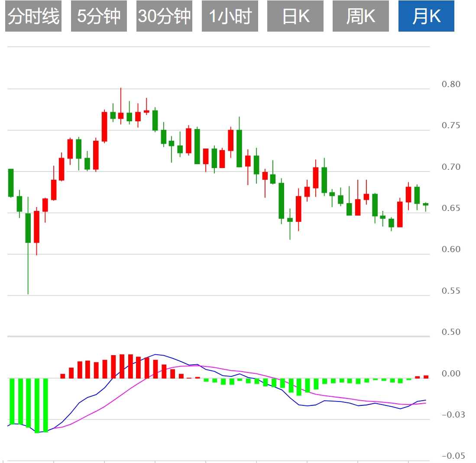
Task: Click the 0.50 price axis label
Action: 451,332
